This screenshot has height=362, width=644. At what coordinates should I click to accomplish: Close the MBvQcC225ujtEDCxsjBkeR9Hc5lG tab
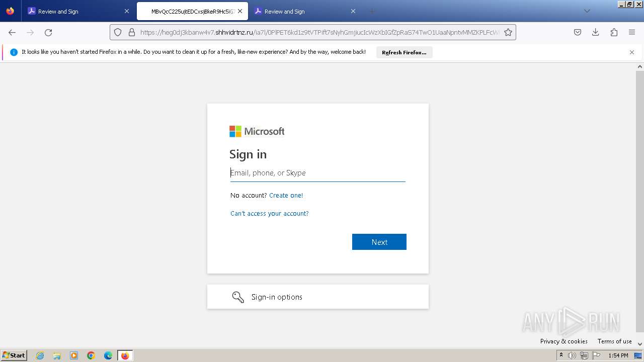point(240,11)
